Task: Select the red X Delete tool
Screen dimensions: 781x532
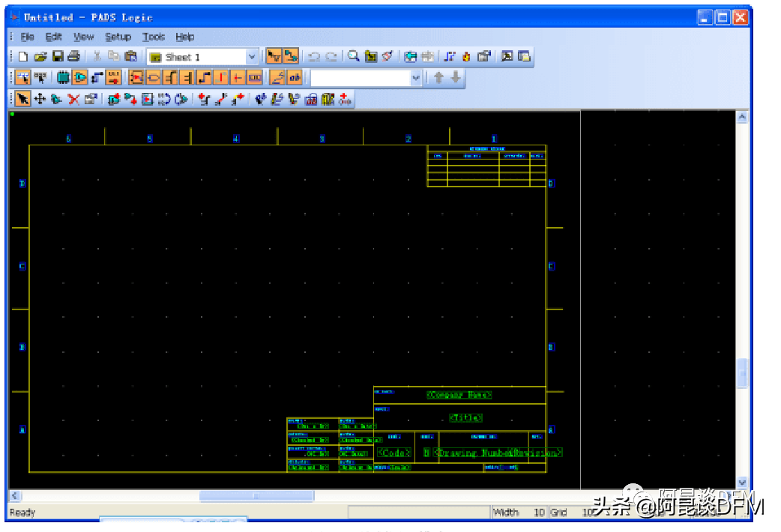Action: click(x=73, y=99)
